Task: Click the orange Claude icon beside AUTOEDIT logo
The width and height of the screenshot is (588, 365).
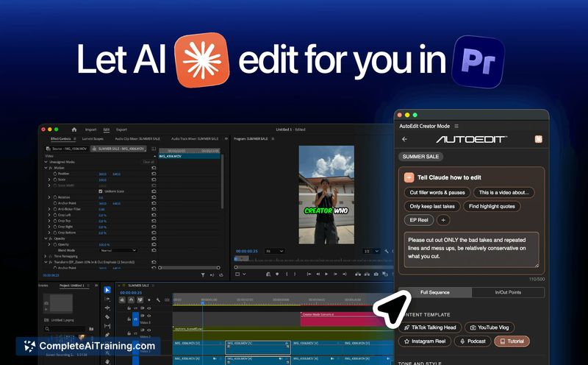Action: [539, 139]
